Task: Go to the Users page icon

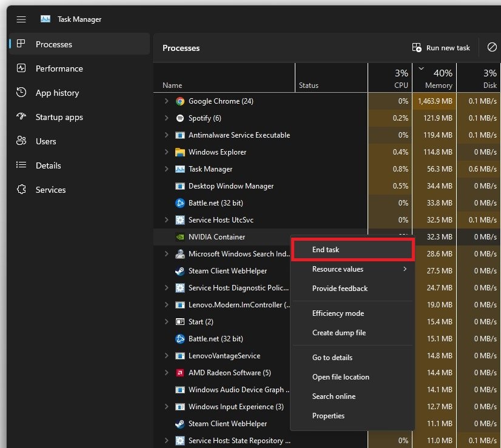Action: pyautogui.click(x=21, y=141)
